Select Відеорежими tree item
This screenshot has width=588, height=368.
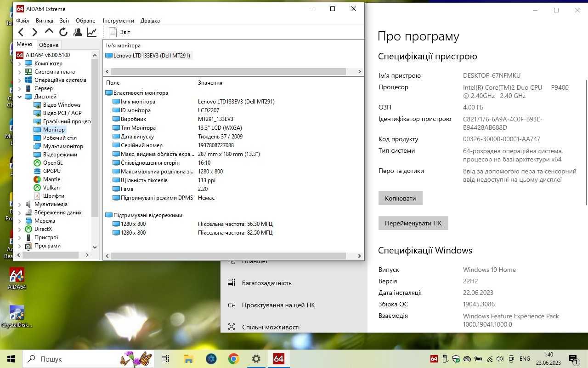coord(55,155)
